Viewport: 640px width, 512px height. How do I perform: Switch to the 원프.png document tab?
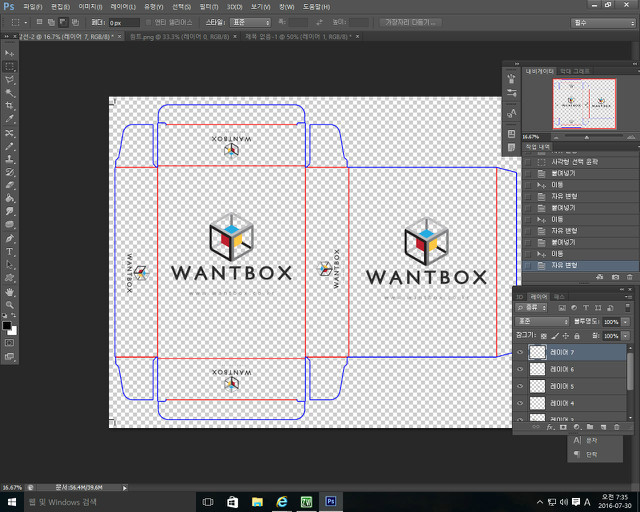point(180,37)
